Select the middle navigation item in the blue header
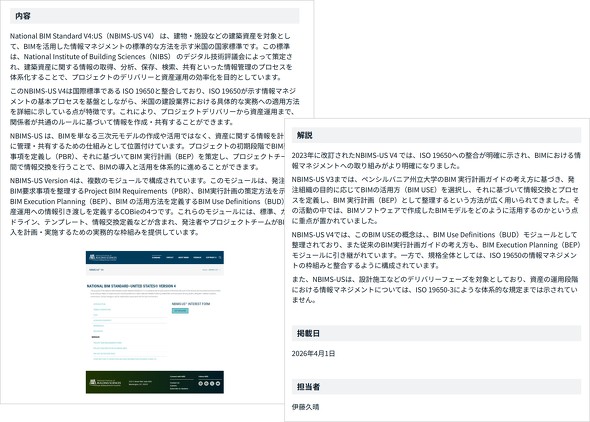 click(183, 257)
